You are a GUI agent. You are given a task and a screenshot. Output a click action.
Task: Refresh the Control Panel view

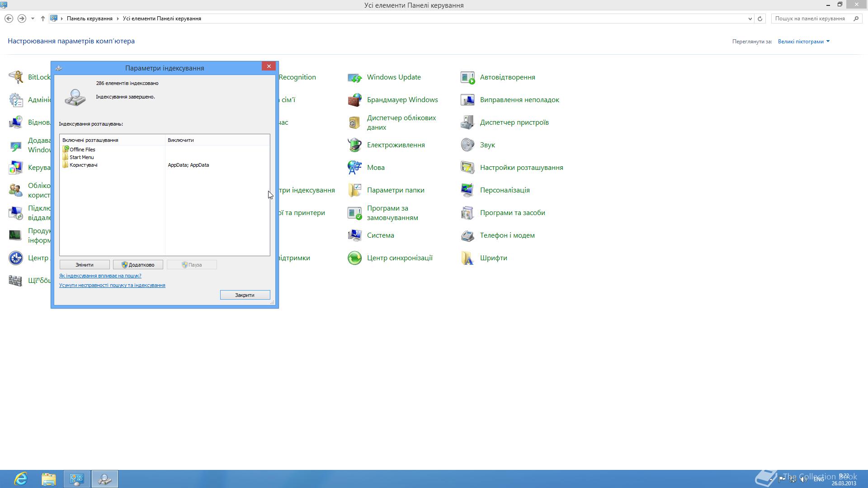pyautogui.click(x=760, y=19)
